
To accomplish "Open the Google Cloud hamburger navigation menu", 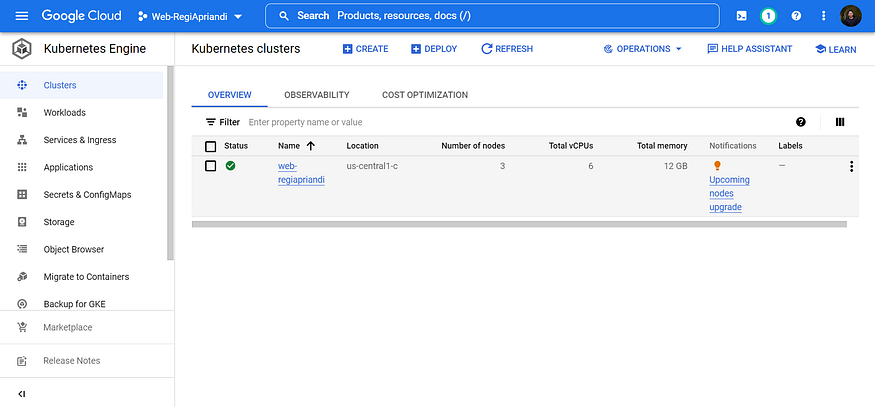I will tap(22, 16).
